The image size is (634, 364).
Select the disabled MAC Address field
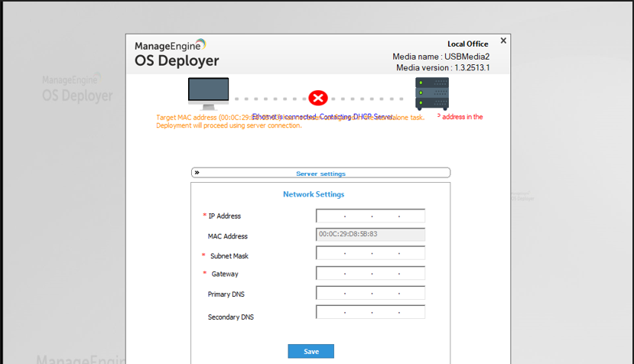pyautogui.click(x=370, y=234)
